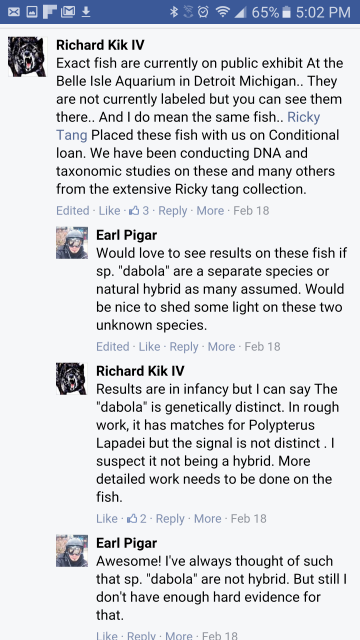Reply to Richard's genetically distinct comment
Viewport: 360px width, 640px height.
pyautogui.click(x=170, y=518)
